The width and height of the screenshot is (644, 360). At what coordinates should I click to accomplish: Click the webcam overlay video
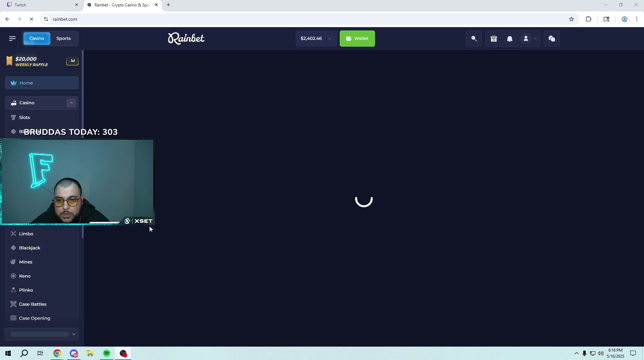[77, 182]
